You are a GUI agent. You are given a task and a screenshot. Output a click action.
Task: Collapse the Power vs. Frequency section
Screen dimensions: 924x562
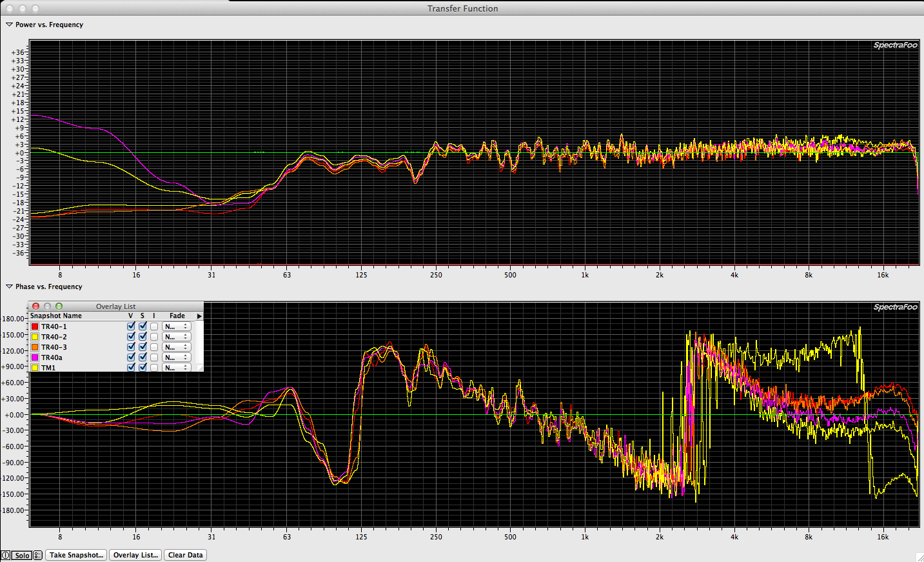[9, 25]
